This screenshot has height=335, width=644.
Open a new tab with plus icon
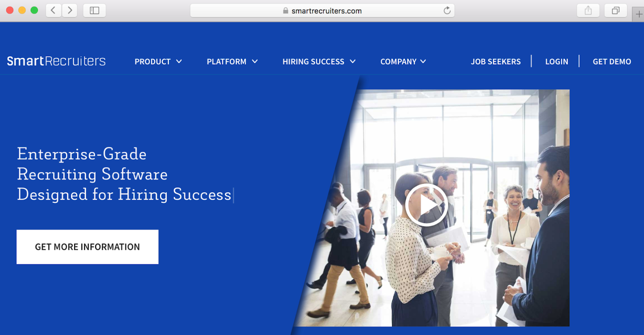point(639,15)
